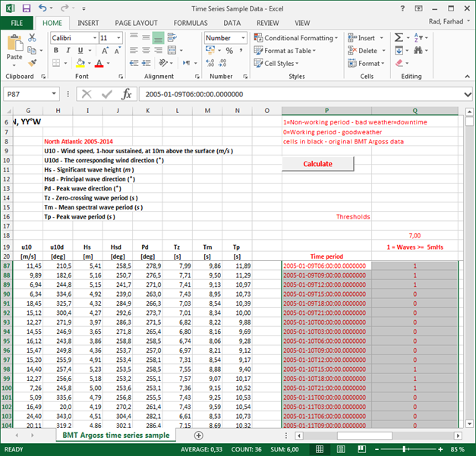Switch to the REVIEW tab
The height and width of the screenshot is (456, 476).
click(267, 23)
